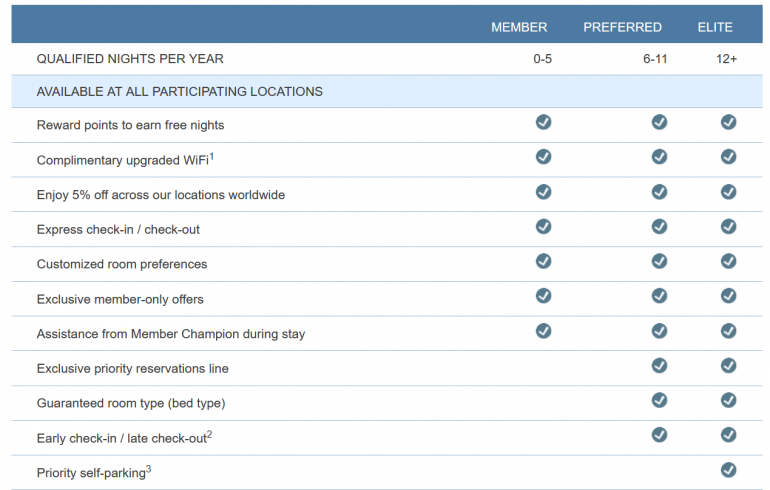Click Member checkmark for Member Champion assistance
This screenshot has height=490, width=770.
[543, 331]
